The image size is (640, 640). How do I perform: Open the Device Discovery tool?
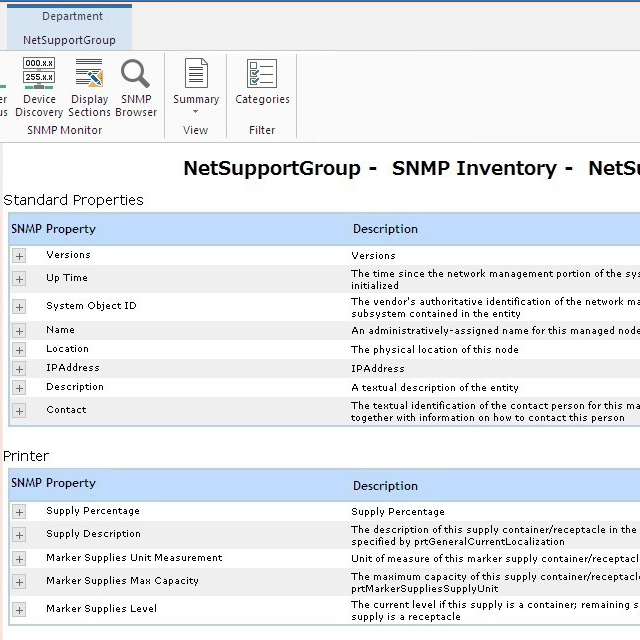[x=39, y=87]
